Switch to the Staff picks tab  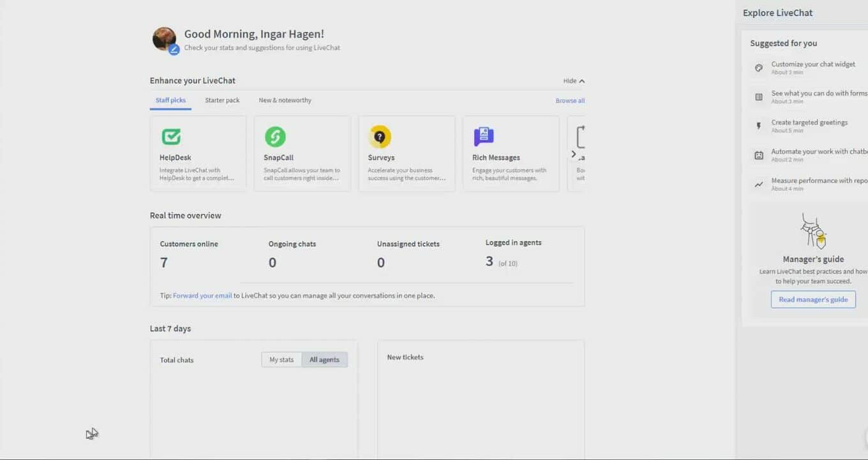170,100
